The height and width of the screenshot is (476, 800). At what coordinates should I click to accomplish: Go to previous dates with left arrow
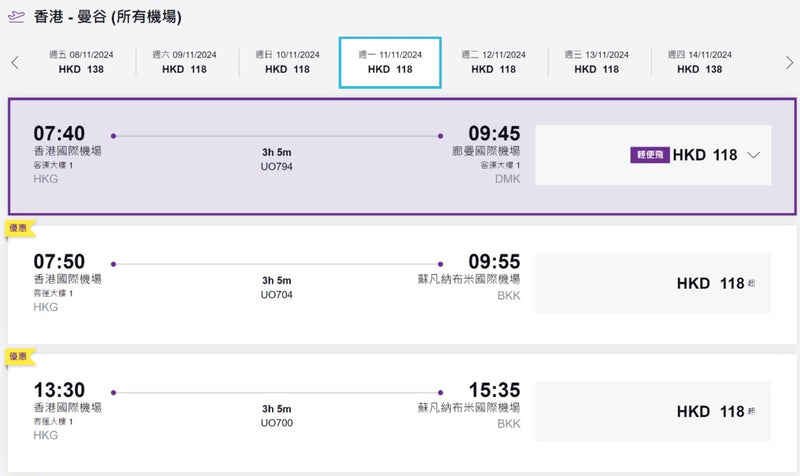(x=15, y=62)
